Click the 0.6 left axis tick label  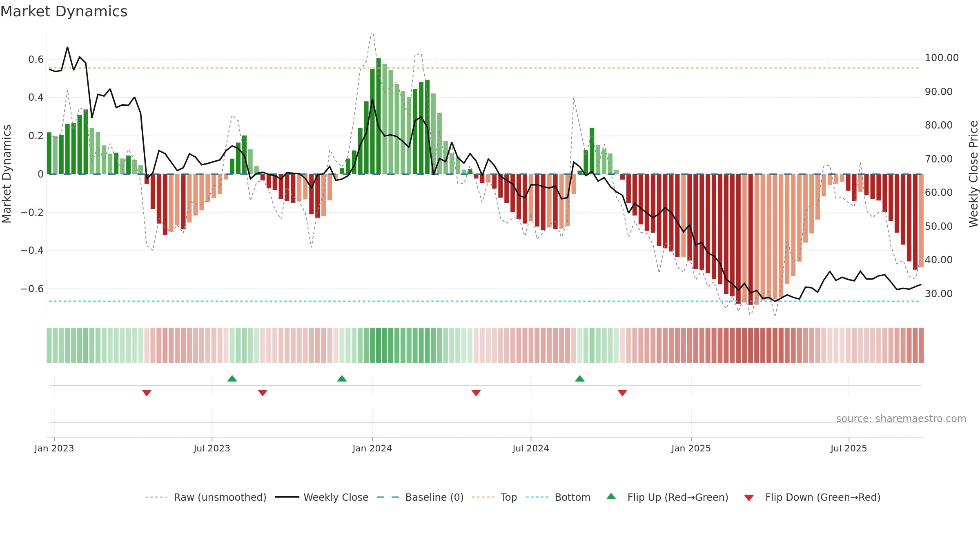[36, 60]
